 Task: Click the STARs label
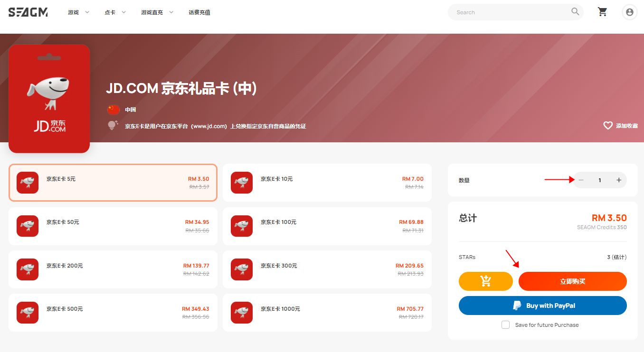pyautogui.click(x=467, y=257)
